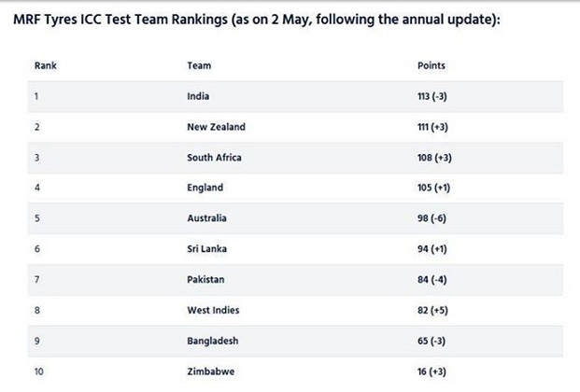580x392 pixels.
Task: Select the India team row
Action: coord(295,96)
